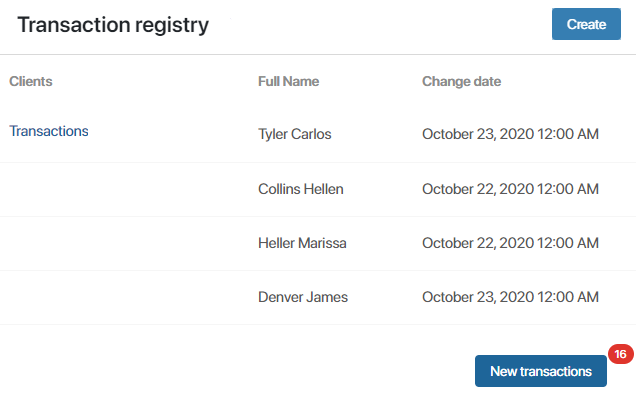Select the Heller Marissa entry
The width and height of the screenshot is (636, 399).
pyautogui.click(x=302, y=243)
